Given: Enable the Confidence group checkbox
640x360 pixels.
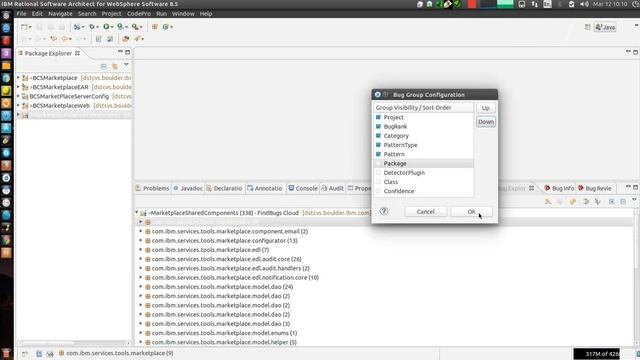Looking at the screenshot, I should 378,191.
